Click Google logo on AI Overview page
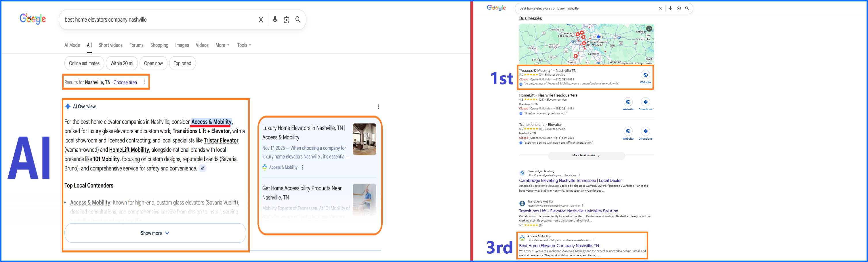The height and width of the screenshot is (262, 868). pyautogui.click(x=33, y=19)
